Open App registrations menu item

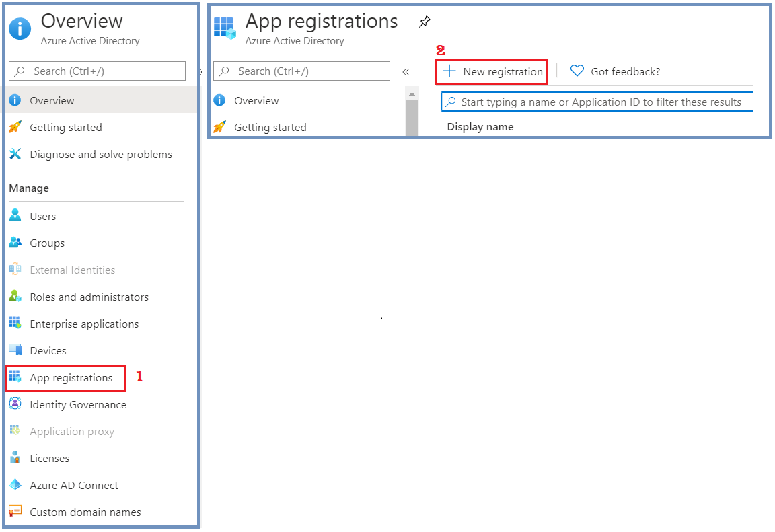66,378
